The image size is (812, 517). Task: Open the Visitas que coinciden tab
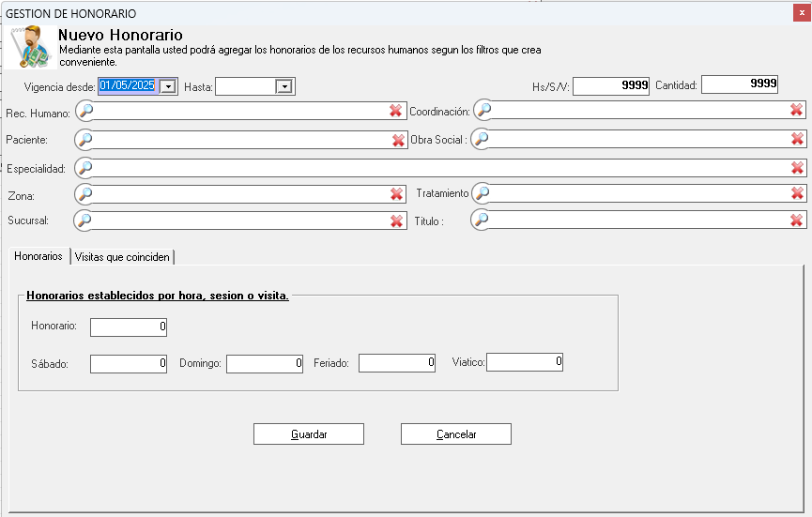pos(123,257)
